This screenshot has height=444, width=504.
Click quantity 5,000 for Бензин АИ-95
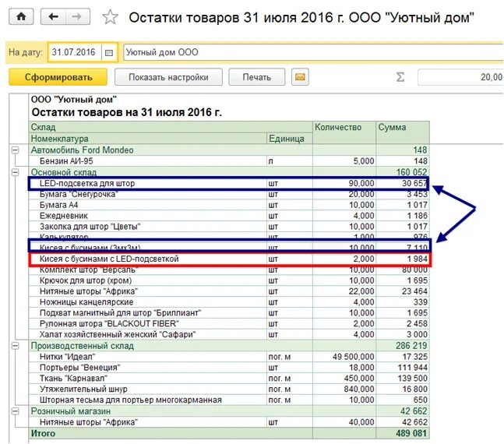(364, 160)
